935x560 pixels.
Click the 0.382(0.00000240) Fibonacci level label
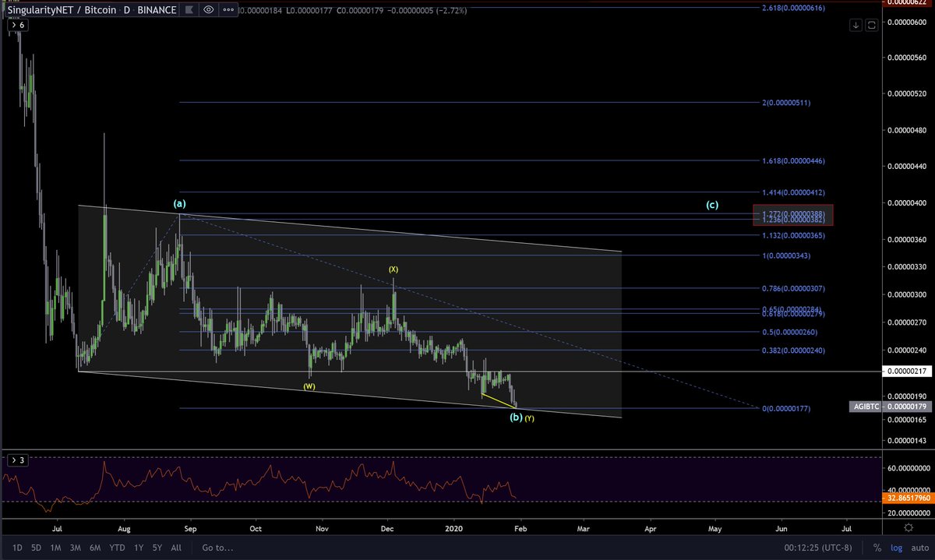pos(793,350)
